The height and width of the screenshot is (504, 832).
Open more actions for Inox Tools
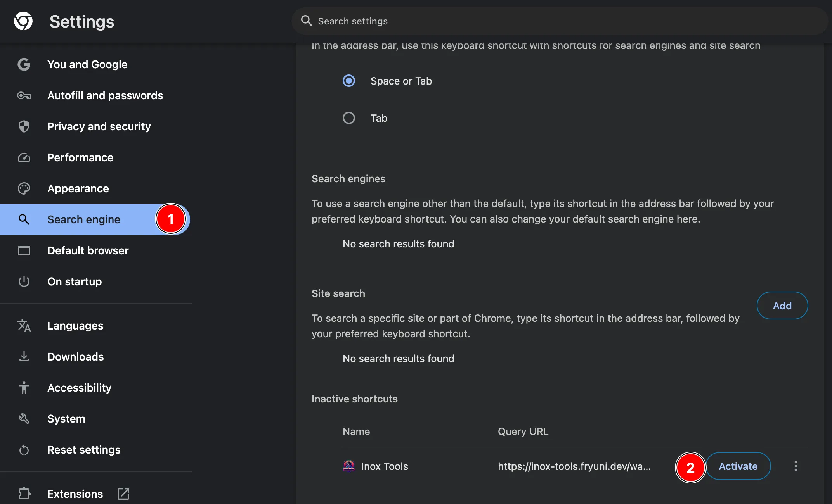tap(796, 466)
